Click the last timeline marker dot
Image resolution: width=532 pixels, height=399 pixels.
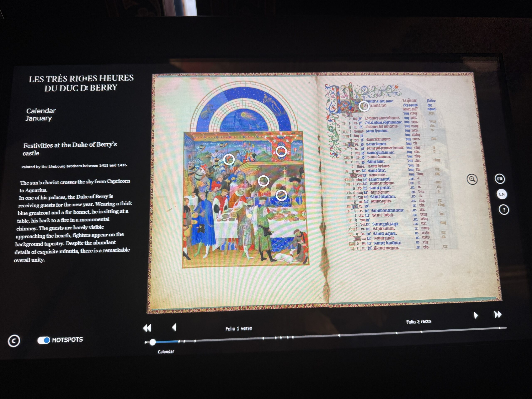500,328
